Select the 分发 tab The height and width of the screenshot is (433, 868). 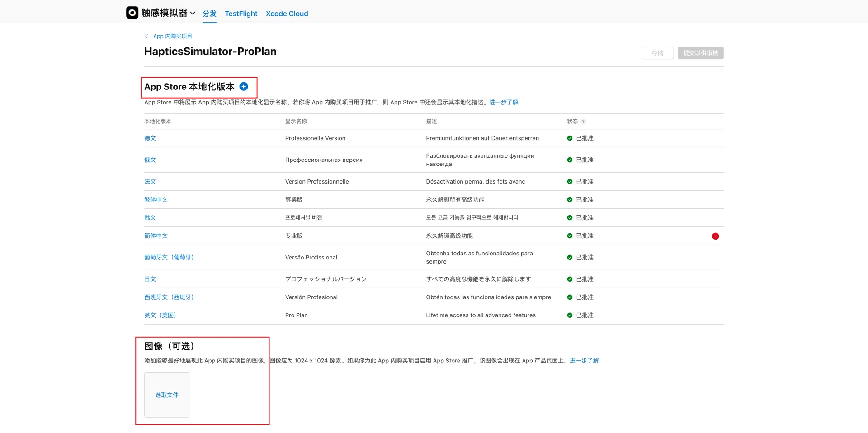209,14
